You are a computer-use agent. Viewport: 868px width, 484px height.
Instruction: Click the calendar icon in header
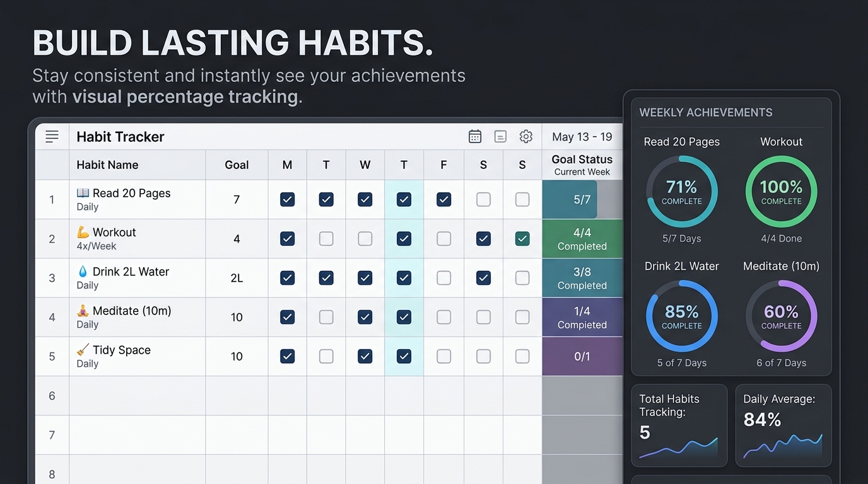[475, 137]
